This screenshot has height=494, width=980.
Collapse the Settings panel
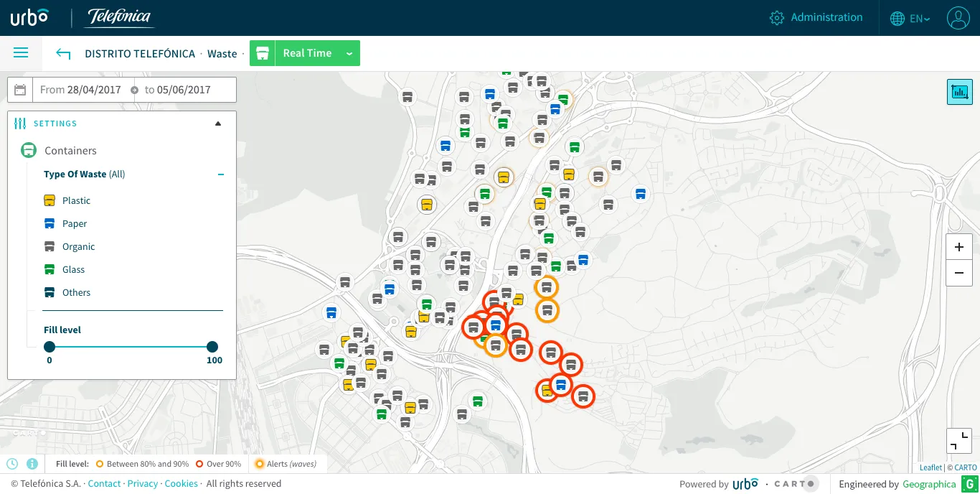tap(218, 124)
